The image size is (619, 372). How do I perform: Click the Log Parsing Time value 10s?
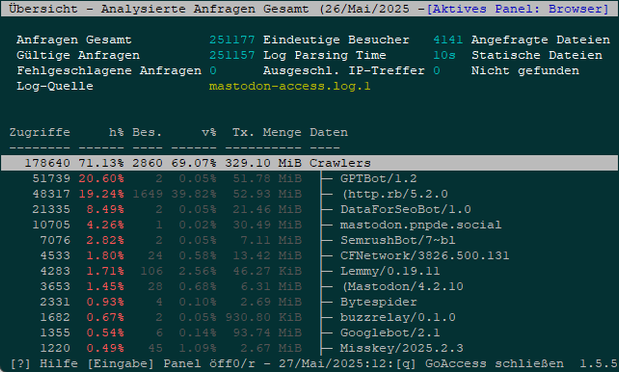[444, 55]
